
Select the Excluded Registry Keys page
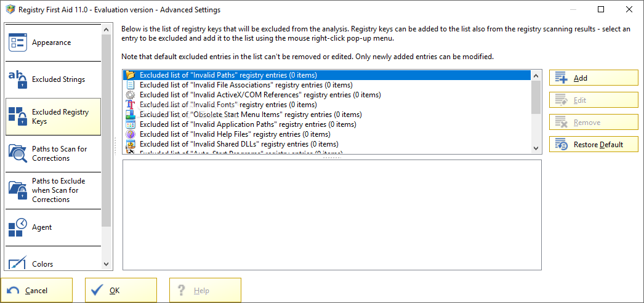pyautogui.click(x=53, y=116)
